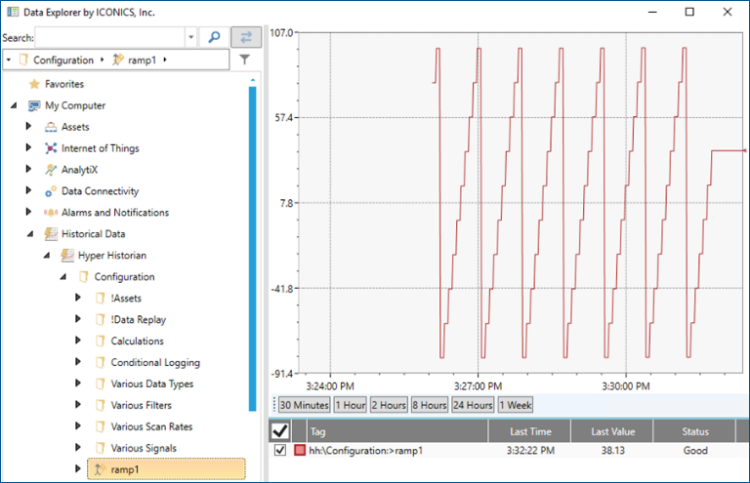750x483 pixels.
Task: Click inside the Search text field
Action: tap(110, 37)
